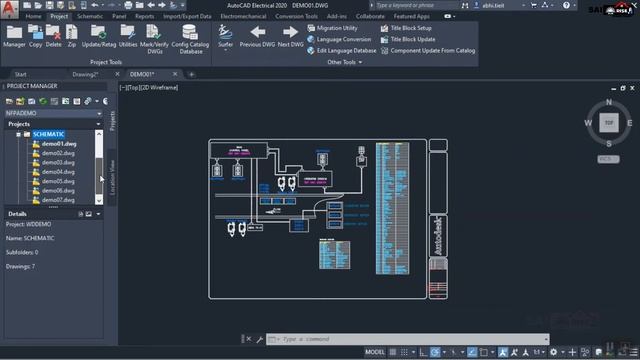Run Component Update From Catalog
Image resolution: width=640 pixels, height=360 pixels.
[428, 51]
